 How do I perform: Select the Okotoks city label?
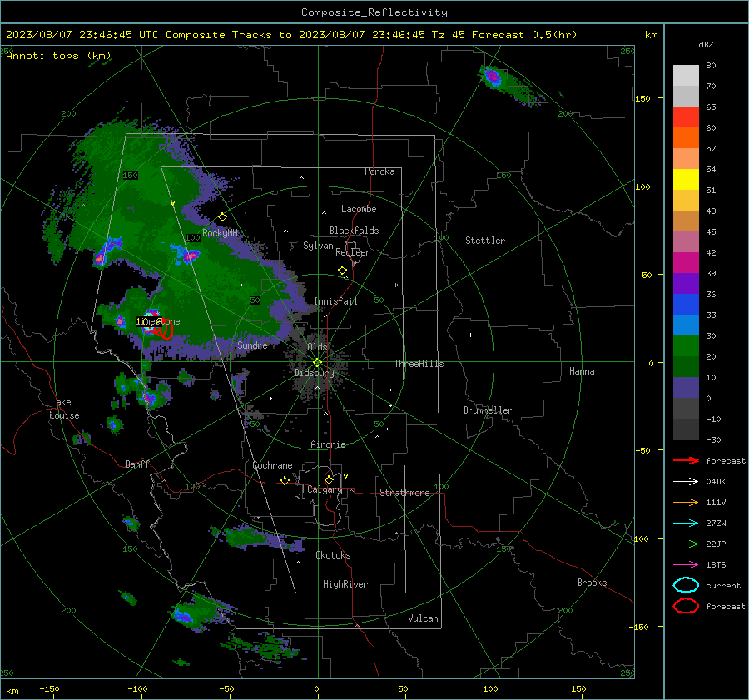click(x=333, y=555)
